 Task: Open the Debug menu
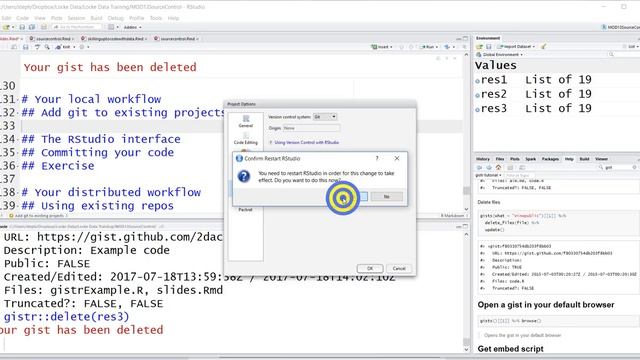click(116, 18)
